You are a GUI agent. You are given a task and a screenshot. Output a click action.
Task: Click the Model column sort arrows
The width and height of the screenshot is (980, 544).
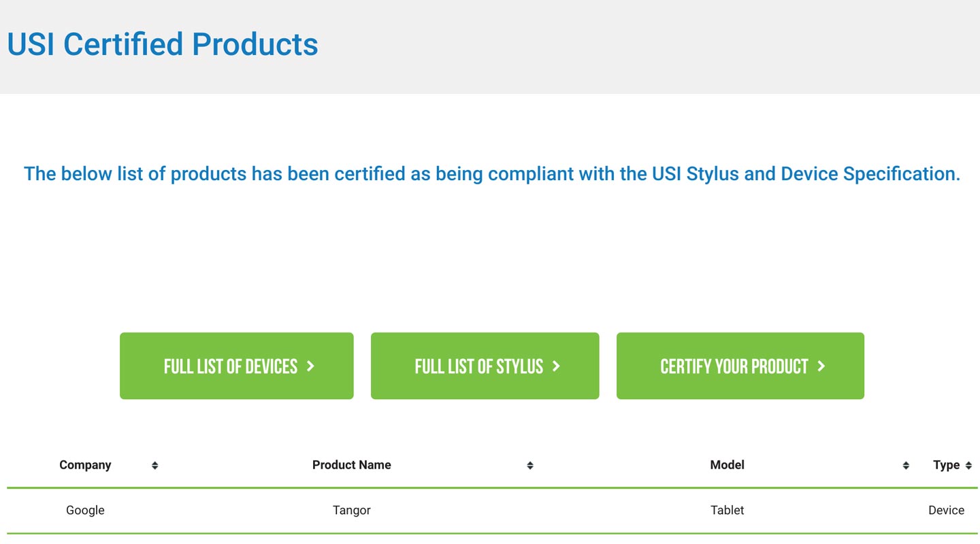coord(906,466)
